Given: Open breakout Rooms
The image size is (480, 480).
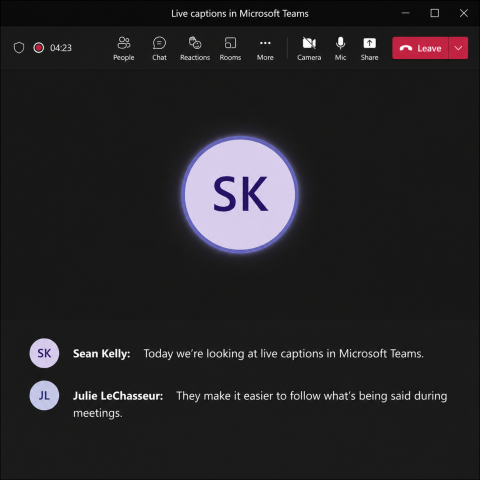Looking at the screenshot, I should click(230, 49).
